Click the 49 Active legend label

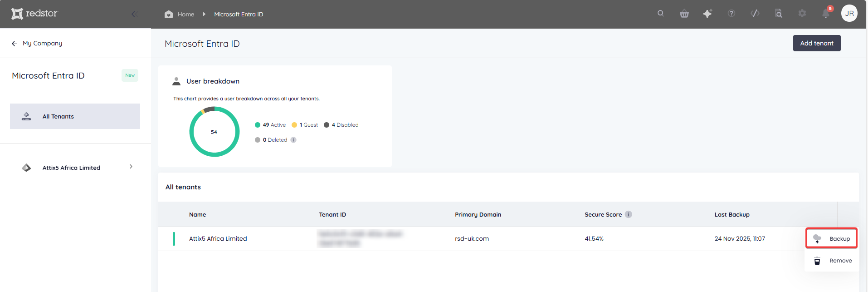click(x=274, y=125)
